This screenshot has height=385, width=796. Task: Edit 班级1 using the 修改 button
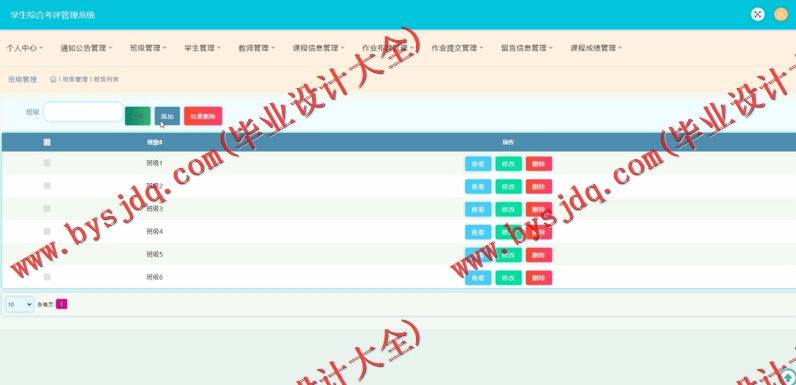tap(509, 164)
